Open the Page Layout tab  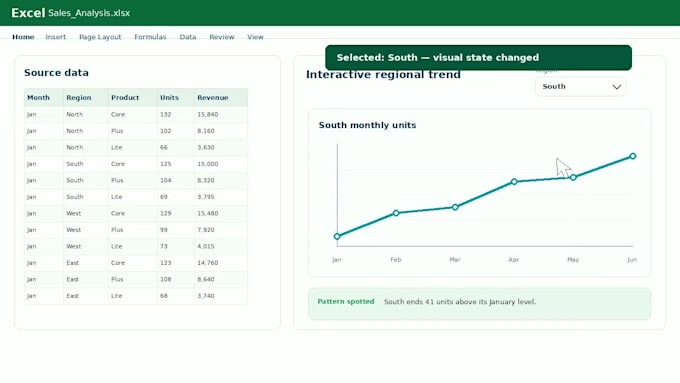(100, 37)
